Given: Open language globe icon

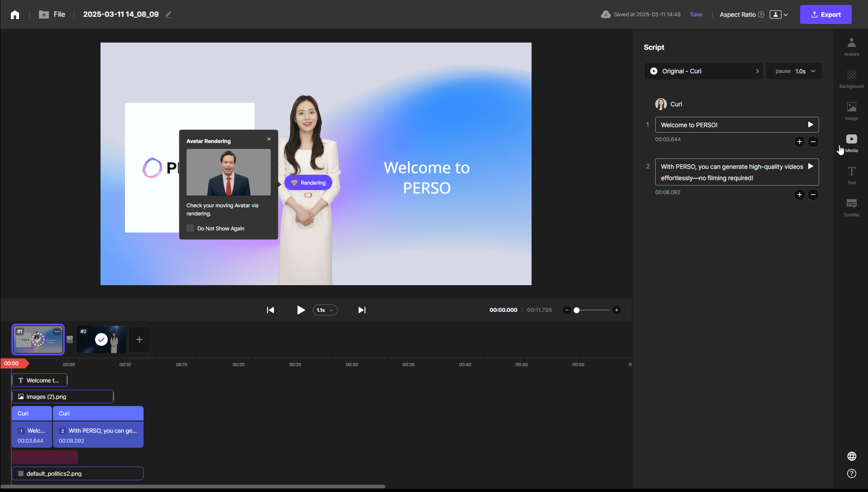Looking at the screenshot, I should click(x=851, y=456).
